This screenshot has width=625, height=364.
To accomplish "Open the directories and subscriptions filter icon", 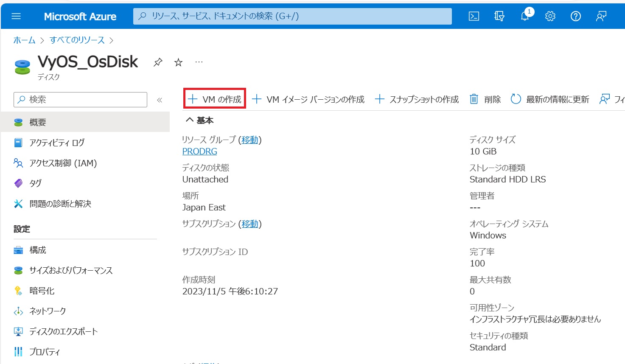I will coord(499,16).
